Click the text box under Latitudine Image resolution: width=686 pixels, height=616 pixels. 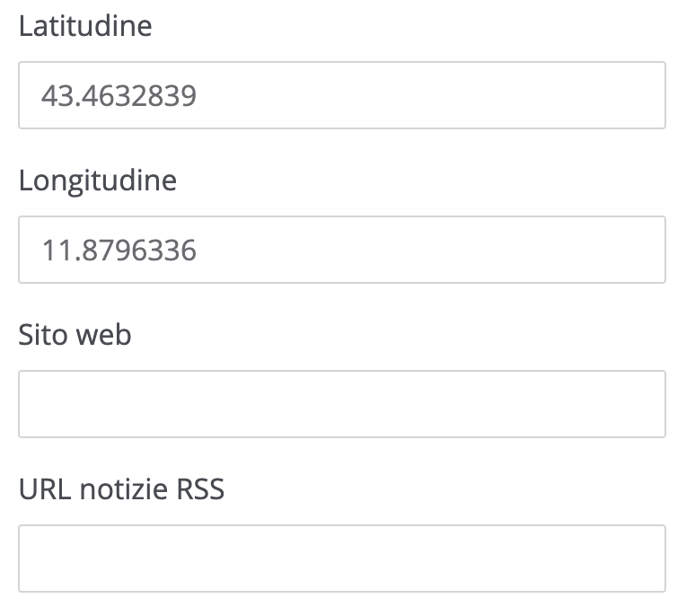341,95
